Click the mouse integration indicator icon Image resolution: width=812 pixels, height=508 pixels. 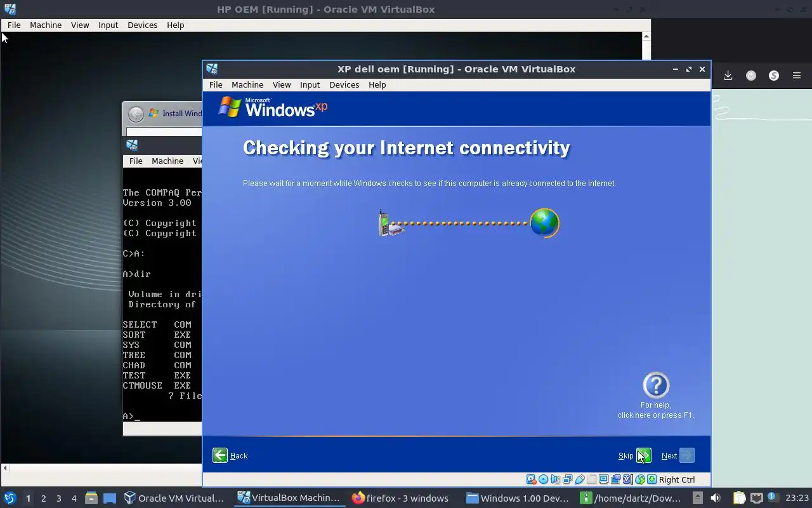click(x=640, y=479)
